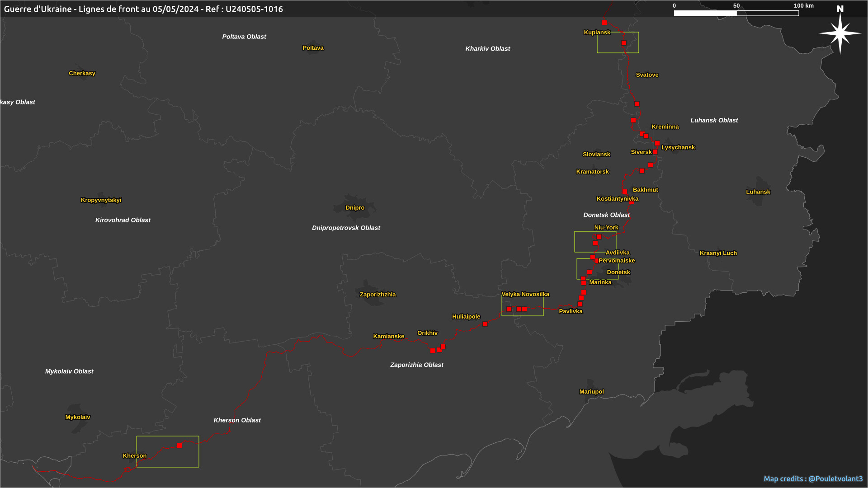This screenshot has height=488, width=868.
Task: Click the 100 km scale bar
Action: [x=736, y=13]
